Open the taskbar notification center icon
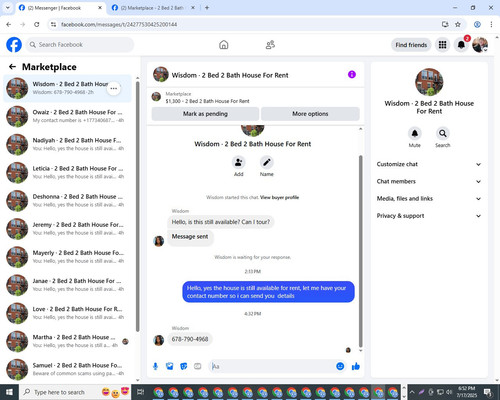The image size is (500, 400). (488, 392)
